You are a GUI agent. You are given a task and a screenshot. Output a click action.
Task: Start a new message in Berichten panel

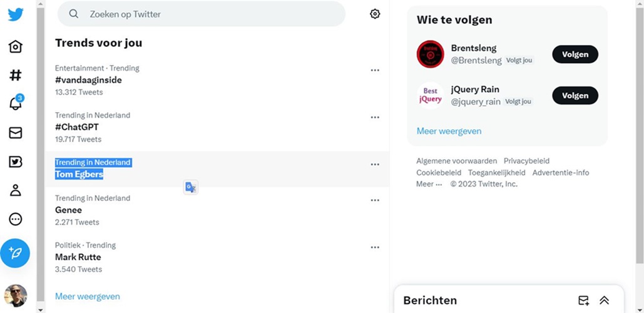point(583,300)
